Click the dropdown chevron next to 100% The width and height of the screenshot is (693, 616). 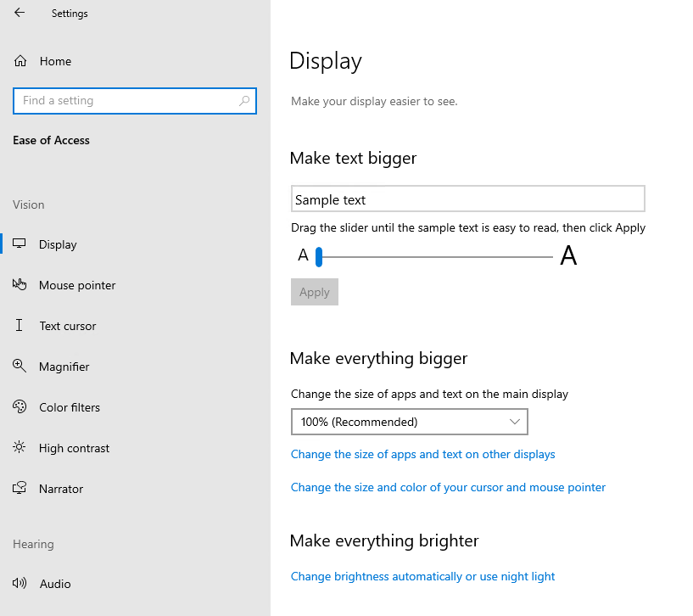click(515, 422)
